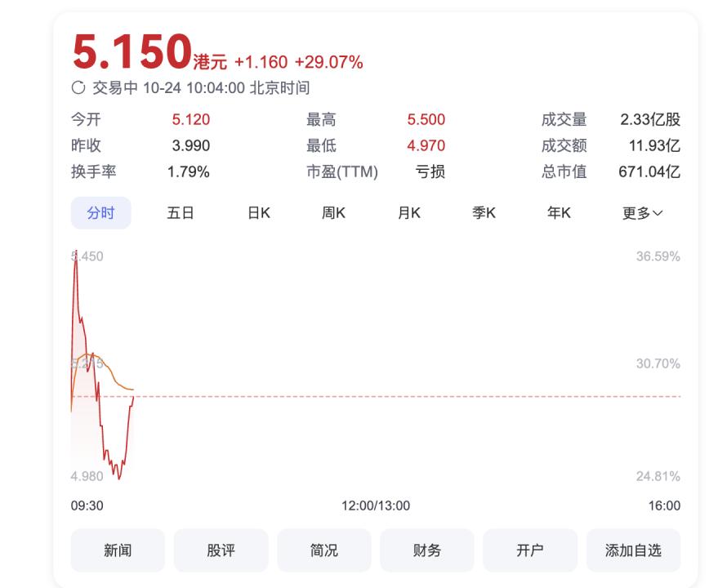The height and width of the screenshot is (588, 709).
Task: Open the 日K daily candlestick tab
Action: [x=259, y=213]
